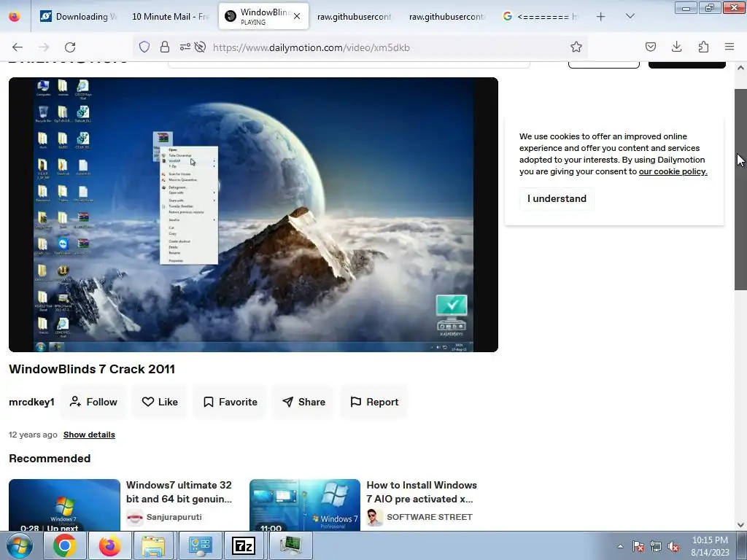
Task: Click the WindowBlinds video player
Action: (x=253, y=215)
